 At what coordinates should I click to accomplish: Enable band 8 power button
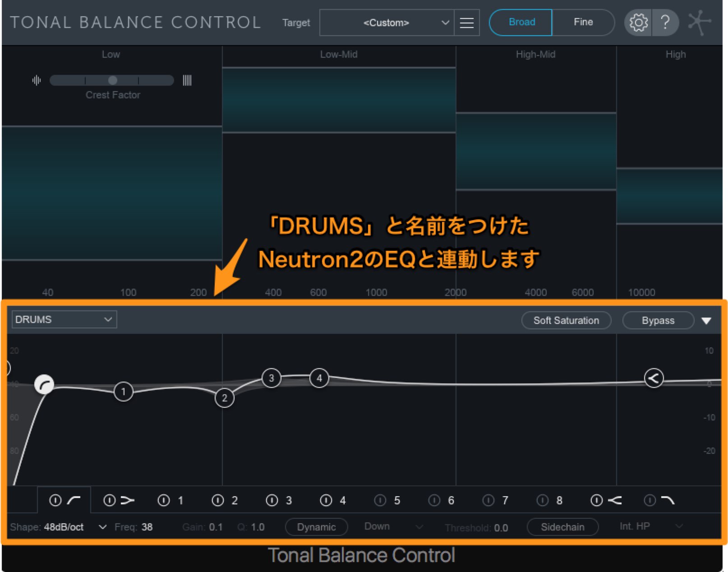pos(542,500)
